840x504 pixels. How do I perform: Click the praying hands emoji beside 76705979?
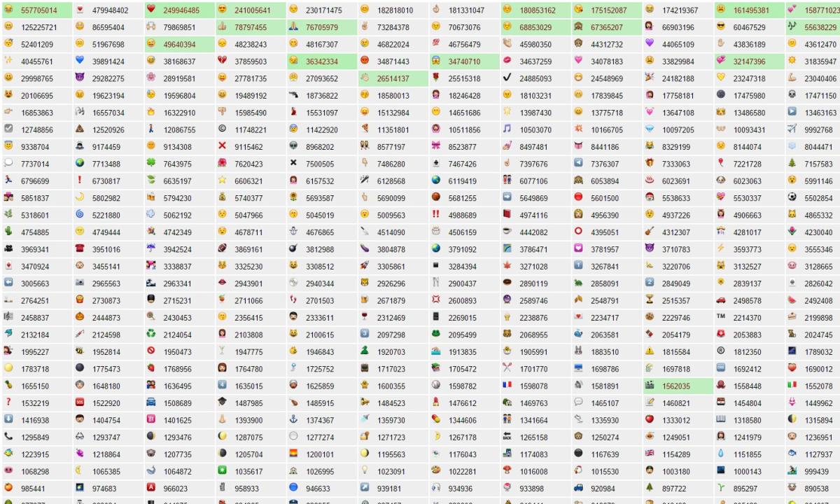pos(293,27)
